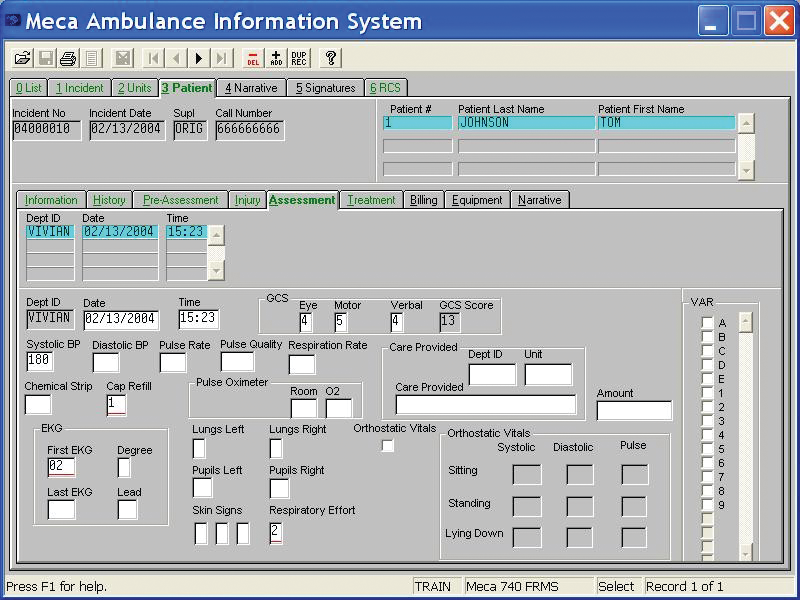This screenshot has height=600, width=800.
Task: Click the DEL delete record icon
Action: pos(253,59)
